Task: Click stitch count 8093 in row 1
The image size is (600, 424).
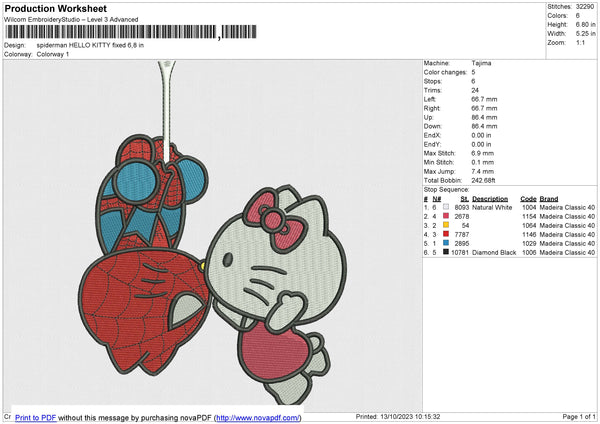Action: click(461, 207)
